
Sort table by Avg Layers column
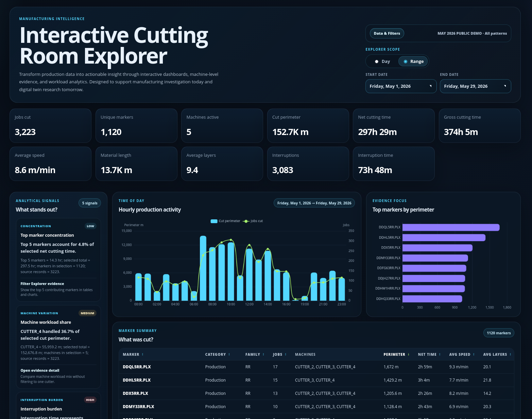point(497,354)
